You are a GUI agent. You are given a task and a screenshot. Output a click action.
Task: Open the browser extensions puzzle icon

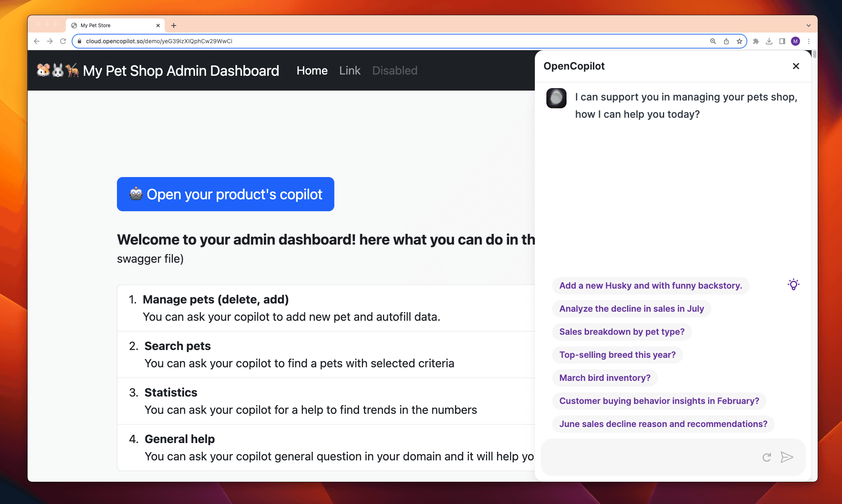(756, 41)
